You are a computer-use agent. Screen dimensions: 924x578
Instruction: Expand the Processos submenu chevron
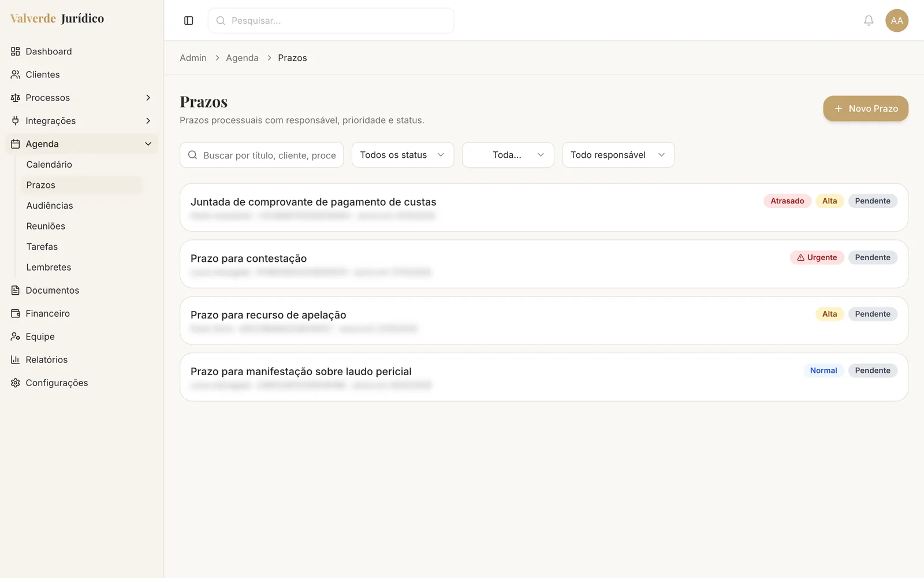(148, 98)
